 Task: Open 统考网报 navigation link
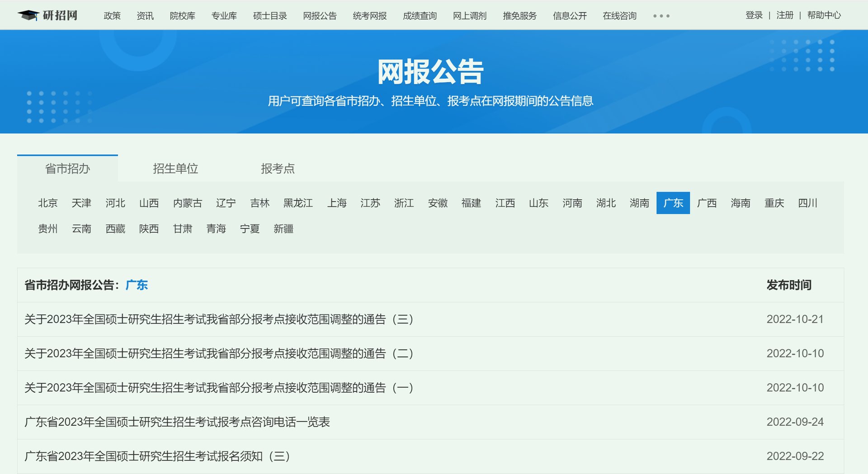370,16
